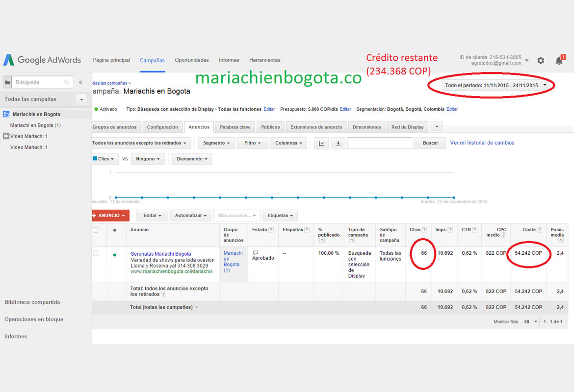Click the folder icon beside search box
The height and width of the screenshot is (392, 574).
7,82
